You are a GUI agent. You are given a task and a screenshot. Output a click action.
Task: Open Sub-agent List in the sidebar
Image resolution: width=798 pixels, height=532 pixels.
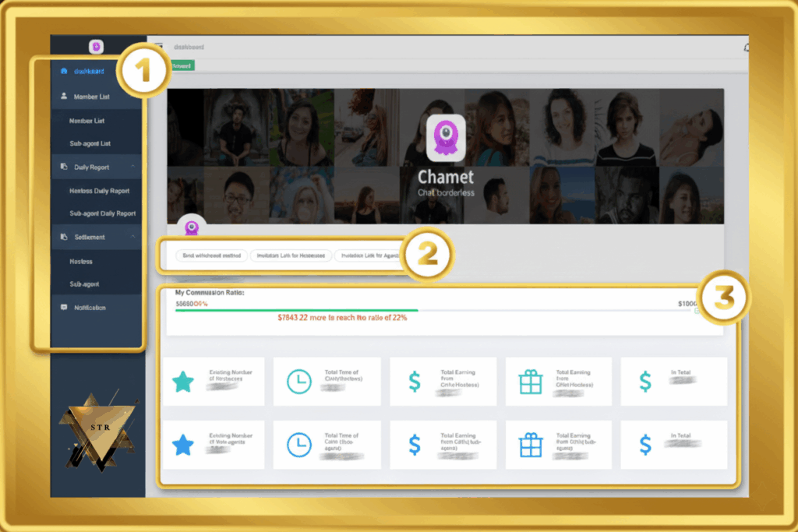(x=90, y=144)
